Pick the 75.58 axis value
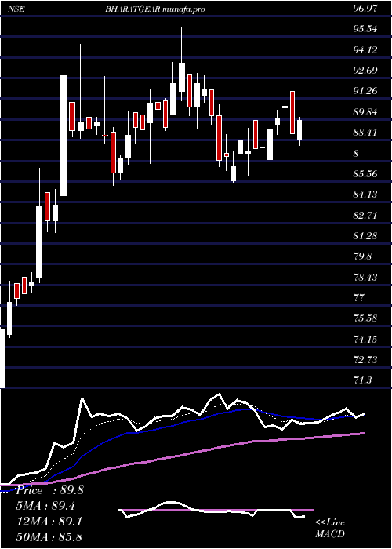The height and width of the screenshot is (549, 392). click(x=365, y=319)
